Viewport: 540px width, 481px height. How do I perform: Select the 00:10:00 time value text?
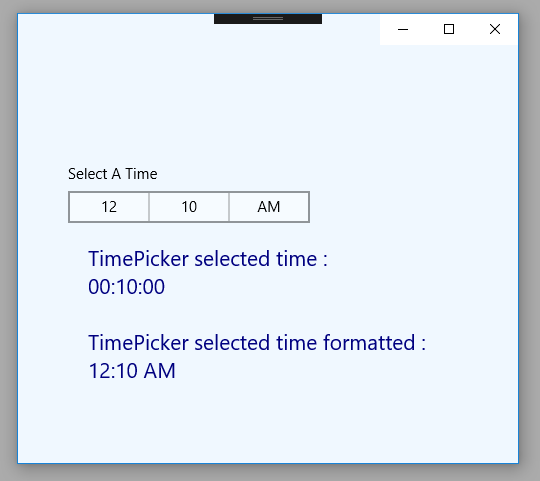[126, 287]
